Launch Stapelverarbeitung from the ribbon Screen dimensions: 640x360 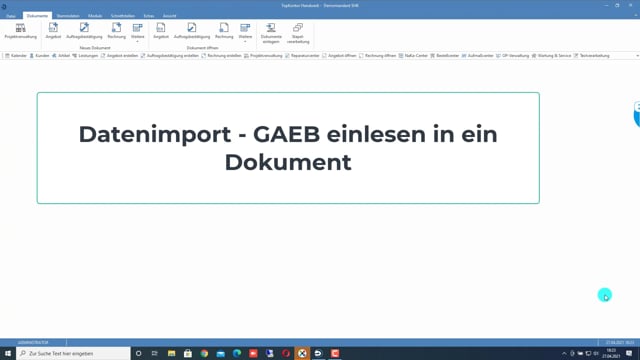point(298,33)
